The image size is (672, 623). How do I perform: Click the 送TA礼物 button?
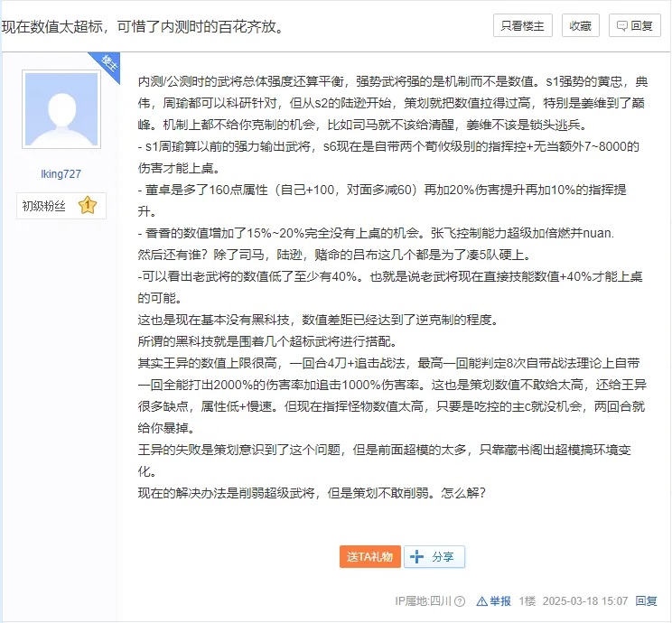point(369,556)
